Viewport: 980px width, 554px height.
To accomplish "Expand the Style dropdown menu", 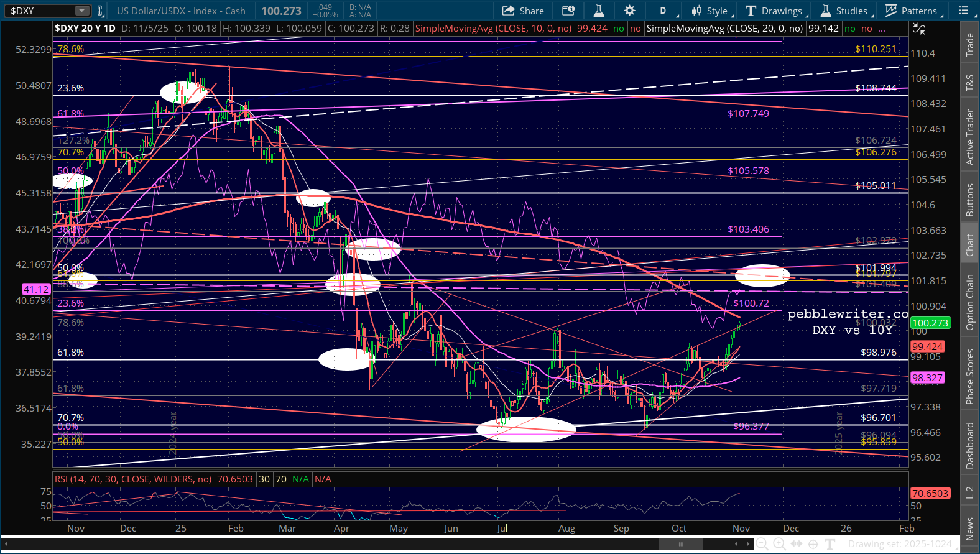I will [x=712, y=11].
